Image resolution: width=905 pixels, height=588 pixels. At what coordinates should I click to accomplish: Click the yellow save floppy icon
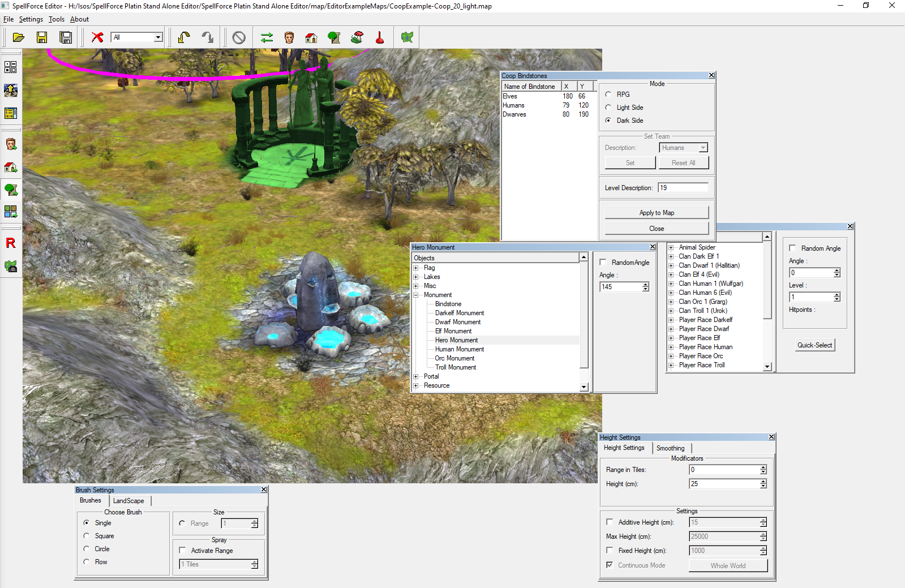(42, 37)
